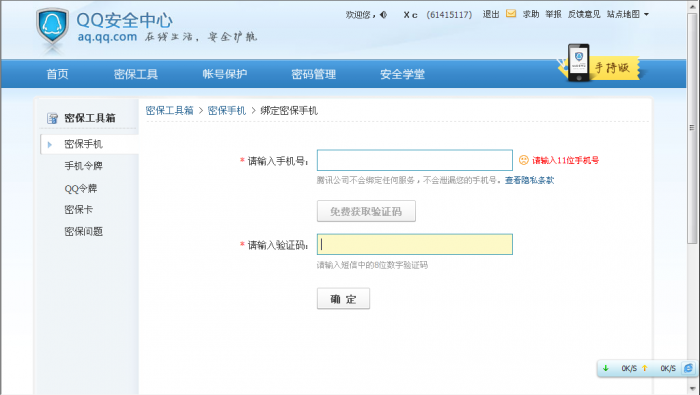Click the QQ Security Center shield logo
Image resolution: width=700 pixels, height=395 pixels.
point(53,26)
